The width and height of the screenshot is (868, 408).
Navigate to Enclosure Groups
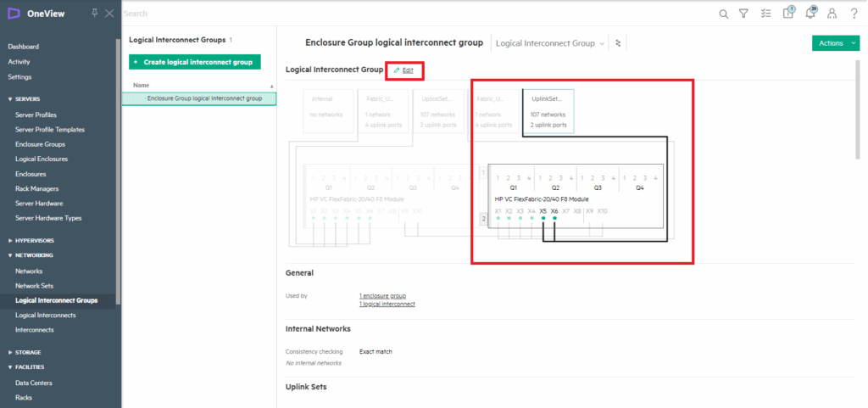[x=40, y=144]
